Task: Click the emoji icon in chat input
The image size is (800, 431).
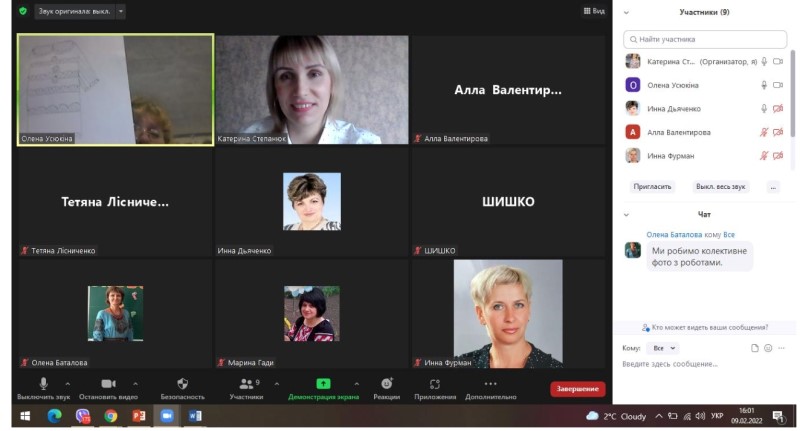Action: (768, 348)
